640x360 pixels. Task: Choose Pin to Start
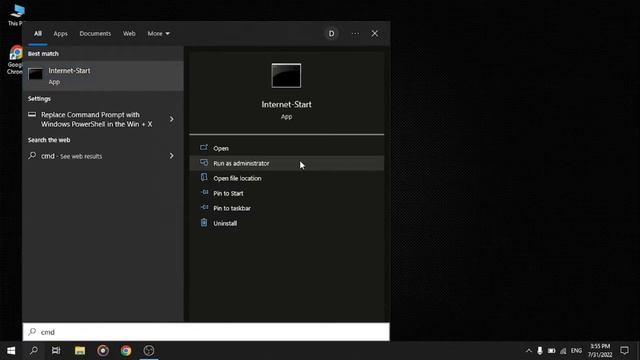tap(287, 193)
